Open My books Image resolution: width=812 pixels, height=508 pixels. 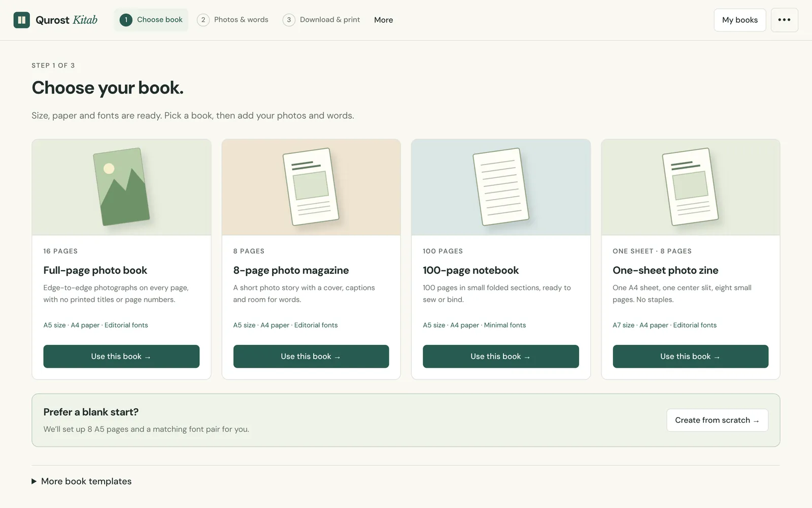[739, 20]
